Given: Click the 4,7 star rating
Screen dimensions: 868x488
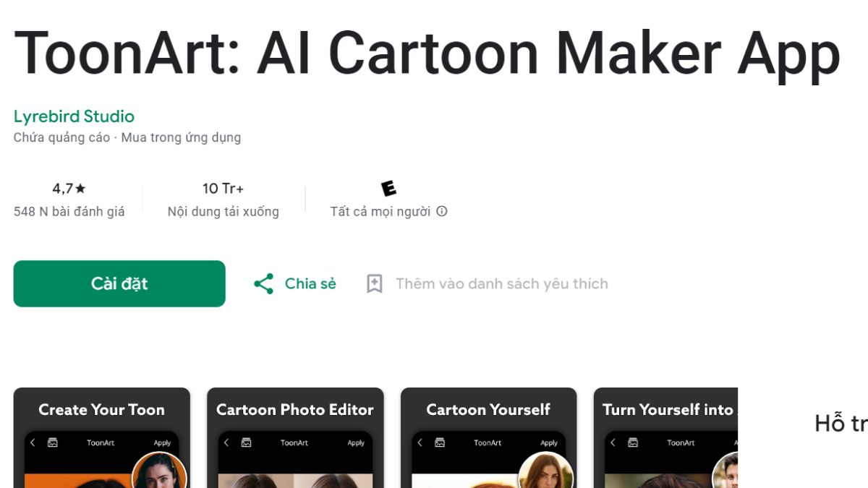Looking at the screenshot, I should pyautogui.click(x=69, y=189).
